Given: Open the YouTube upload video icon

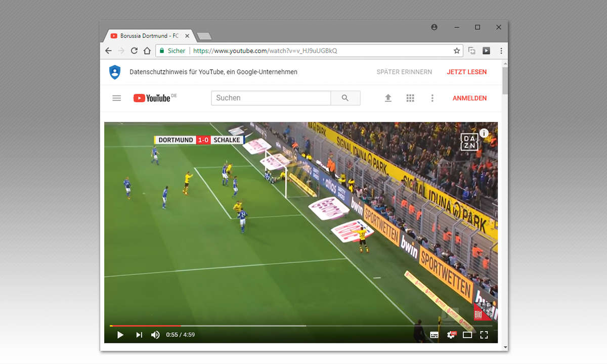Looking at the screenshot, I should pos(388,98).
